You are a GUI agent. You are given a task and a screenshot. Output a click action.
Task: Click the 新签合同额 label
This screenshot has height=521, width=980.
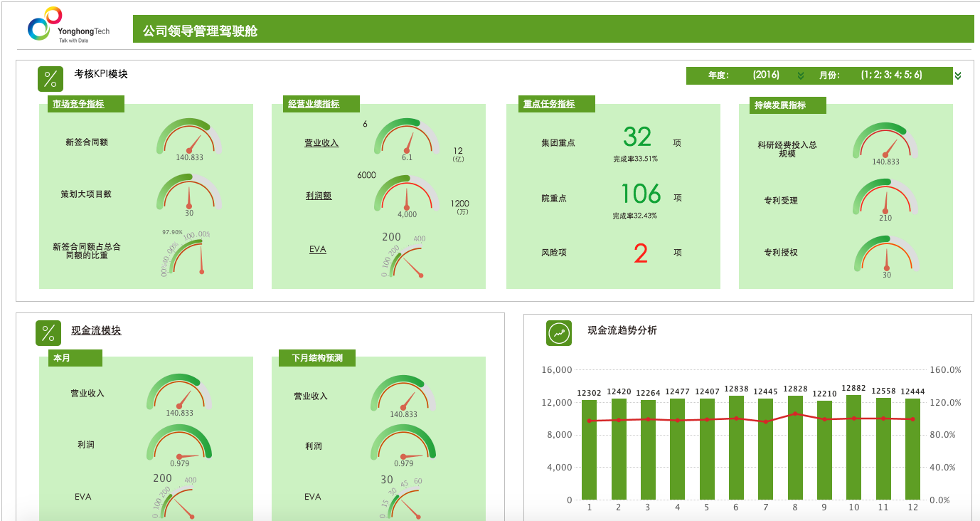click(87, 142)
